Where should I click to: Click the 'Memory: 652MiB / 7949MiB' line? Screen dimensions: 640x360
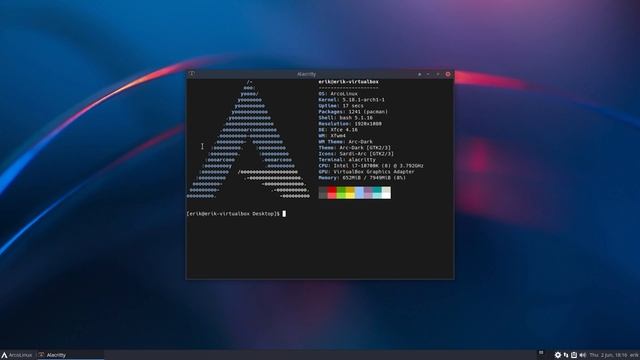pyautogui.click(x=362, y=178)
